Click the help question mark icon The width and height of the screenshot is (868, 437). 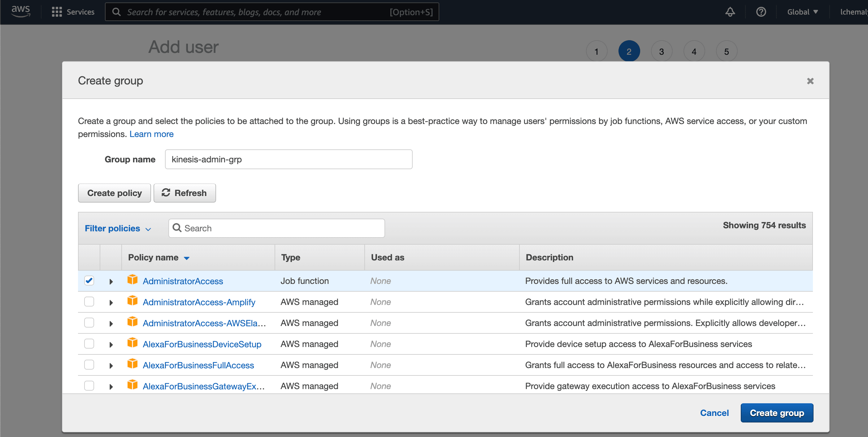pos(760,12)
